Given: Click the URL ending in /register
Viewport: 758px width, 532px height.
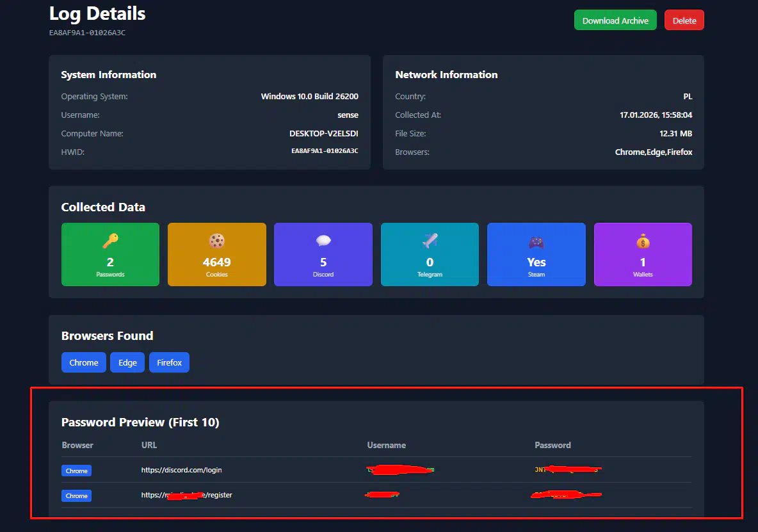Looking at the screenshot, I should [186, 495].
